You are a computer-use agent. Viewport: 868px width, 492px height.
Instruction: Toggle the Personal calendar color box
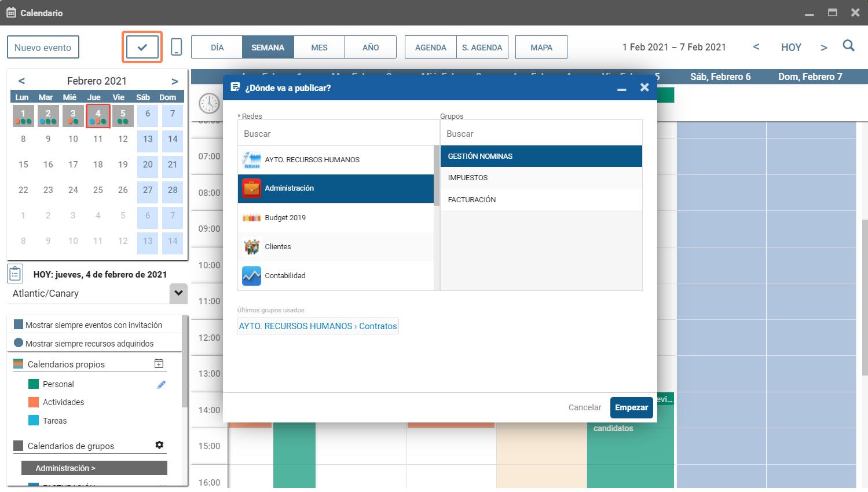click(x=34, y=384)
